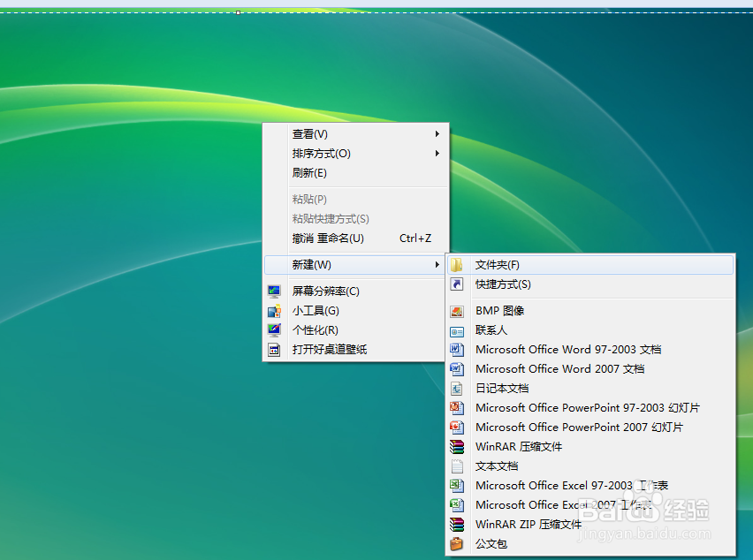Select 打开好桌道壁纸 menu entry

[x=355, y=350]
